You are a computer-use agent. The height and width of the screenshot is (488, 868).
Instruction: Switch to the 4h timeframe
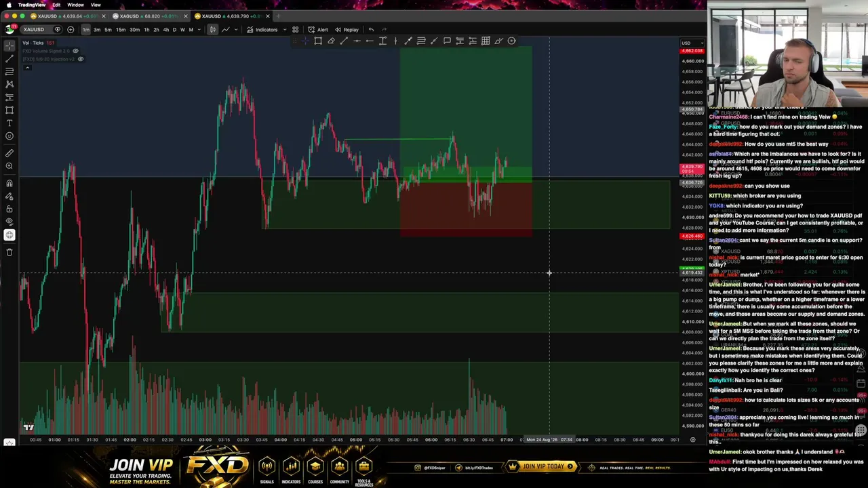pos(165,30)
